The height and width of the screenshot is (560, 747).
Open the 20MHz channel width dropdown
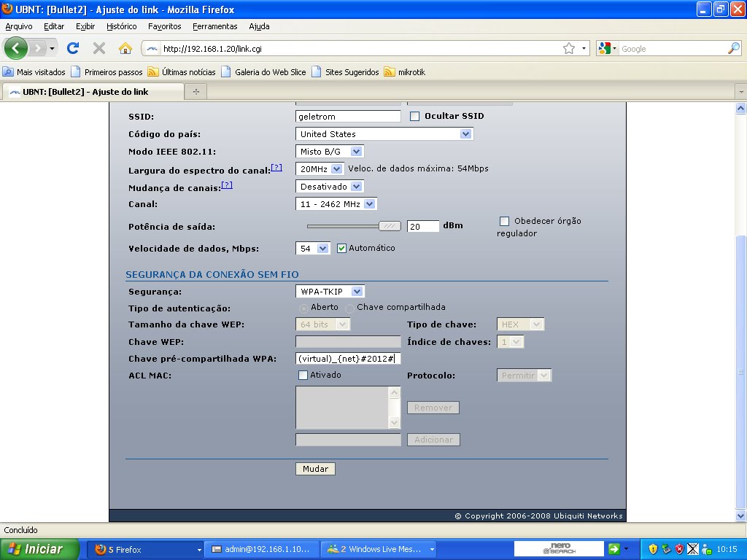tap(319, 168)
